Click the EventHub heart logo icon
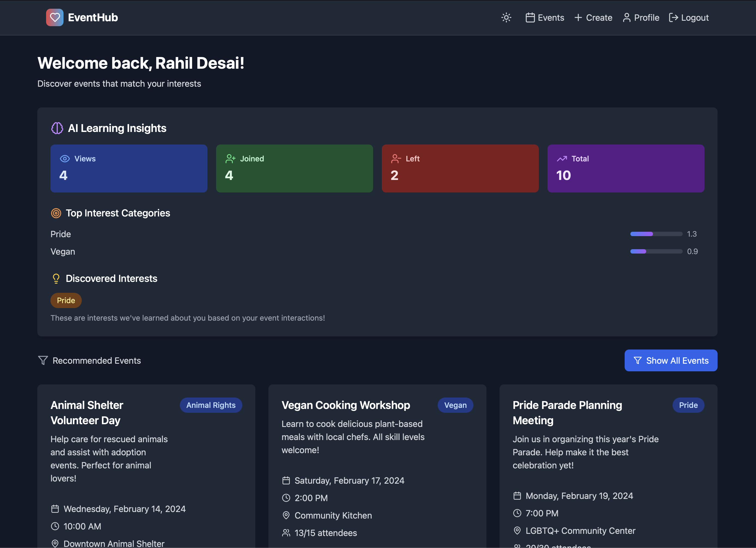Screen dimensions: 756x548 pyautogui.click(x=55, y=17)
